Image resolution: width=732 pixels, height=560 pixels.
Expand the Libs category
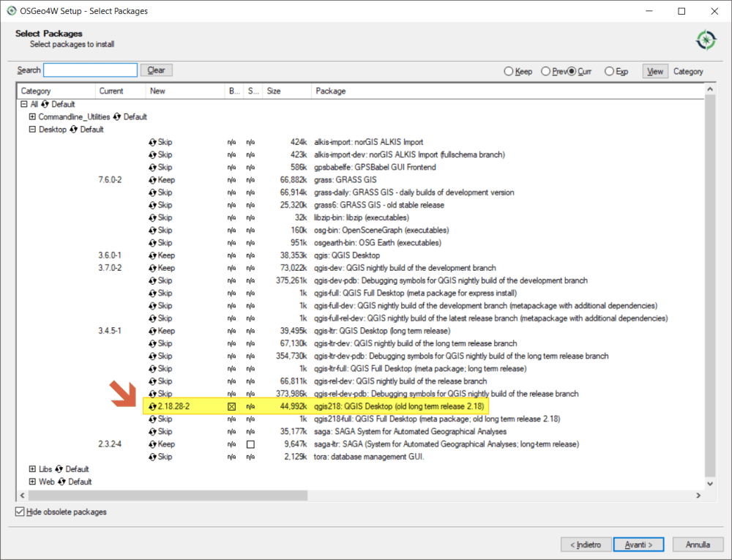32,469
